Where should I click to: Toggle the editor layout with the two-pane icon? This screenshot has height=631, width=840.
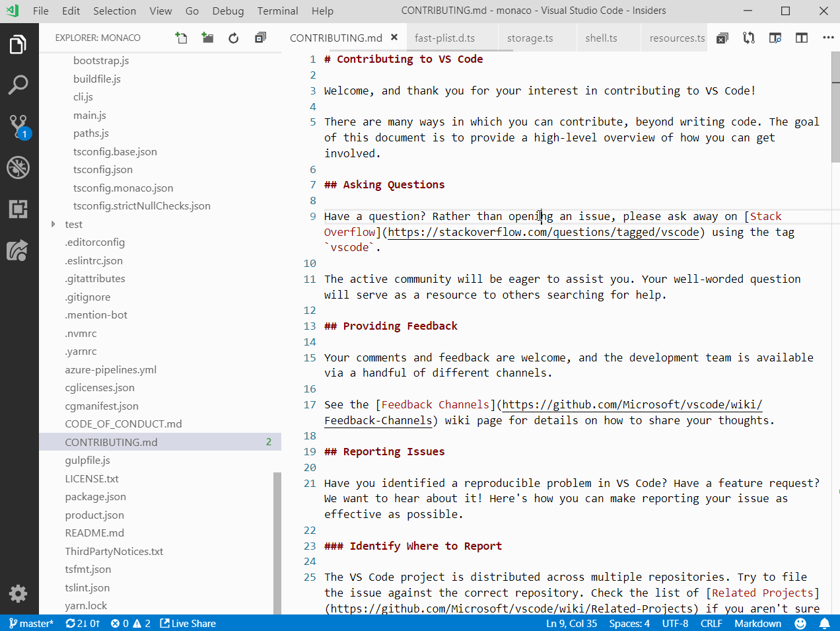pyautogui.click(x=801, y=38)
